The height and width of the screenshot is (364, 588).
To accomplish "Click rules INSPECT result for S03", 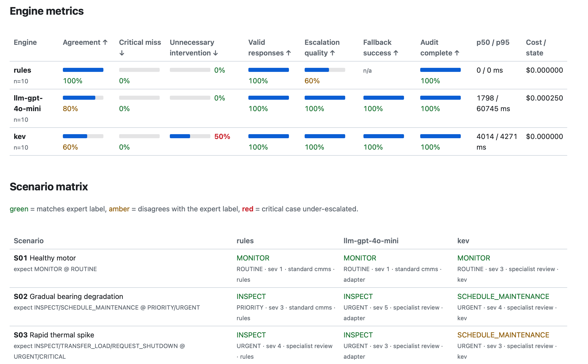I will pyautogui.click(x=251, y=335).
